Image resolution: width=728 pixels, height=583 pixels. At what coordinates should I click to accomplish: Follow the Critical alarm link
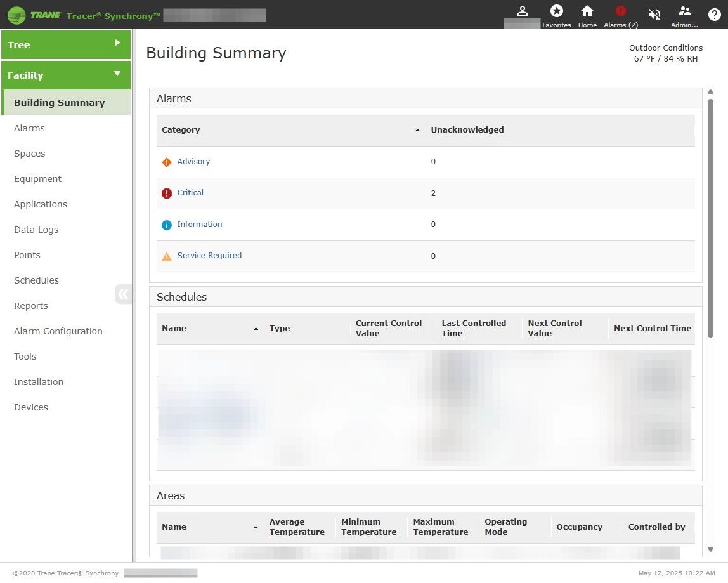[190, 192]
